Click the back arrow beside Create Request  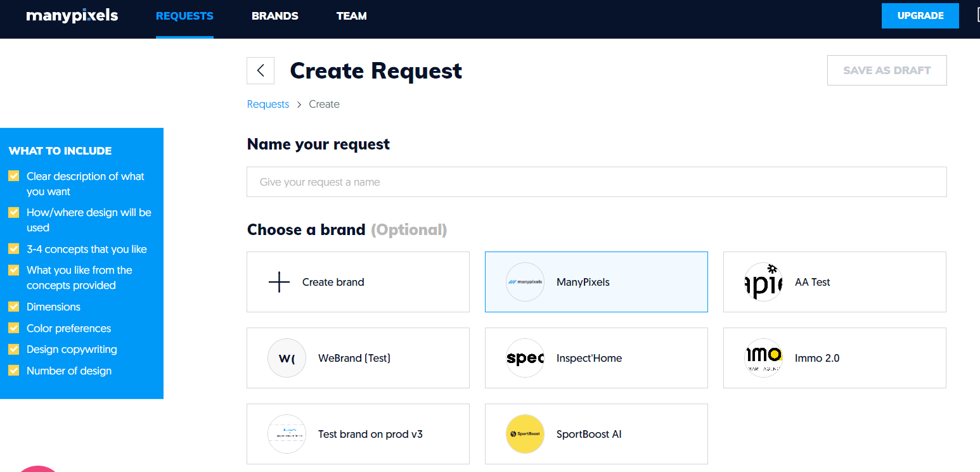(x=261, y=70)
